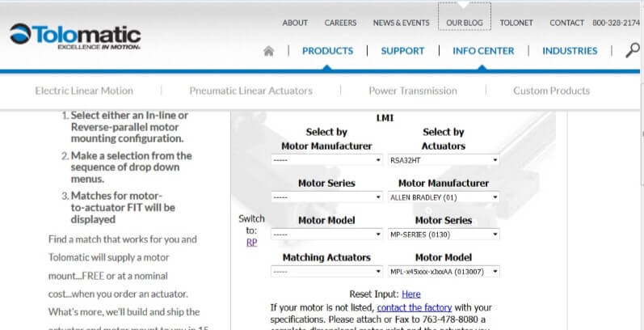Open the Industries menu
Screen dimensions: 644x330
coord(570,51)
